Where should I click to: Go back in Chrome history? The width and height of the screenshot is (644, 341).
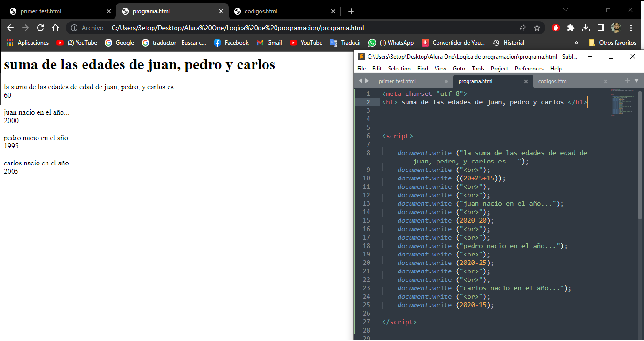[x=10, y=28]
